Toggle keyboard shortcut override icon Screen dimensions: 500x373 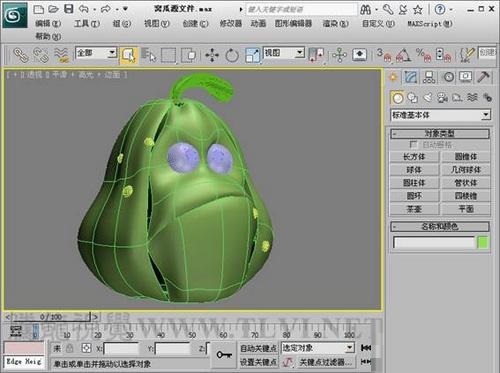(359, 55)
